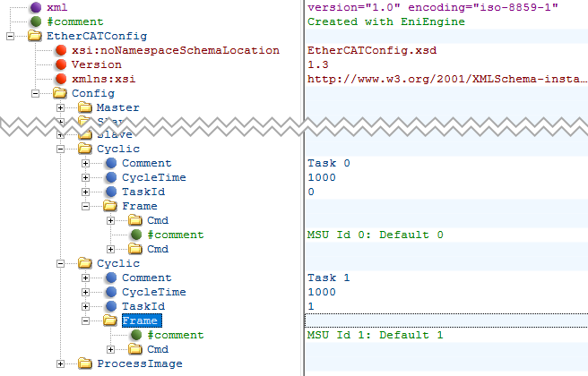Click the version="1.0" encoding value

click(x=433, y=7)
